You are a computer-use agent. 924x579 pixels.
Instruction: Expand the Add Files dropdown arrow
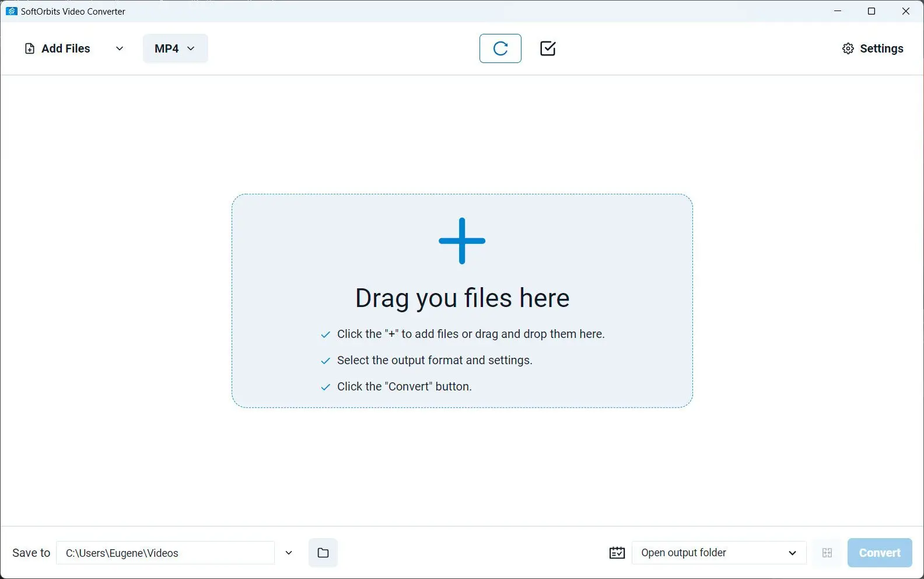pyautogui.click(x=120, y=48)
